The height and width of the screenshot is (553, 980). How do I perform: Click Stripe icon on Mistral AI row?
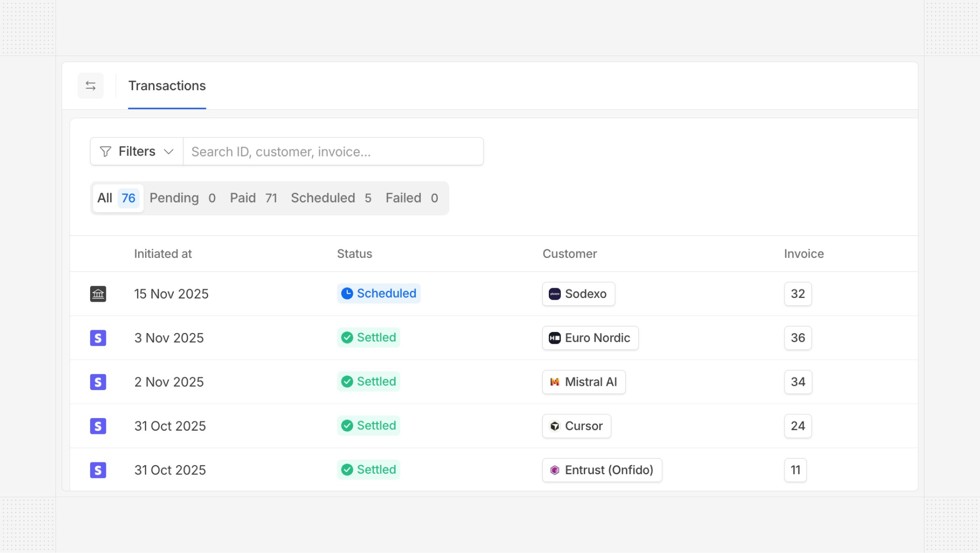pos(98,382)
